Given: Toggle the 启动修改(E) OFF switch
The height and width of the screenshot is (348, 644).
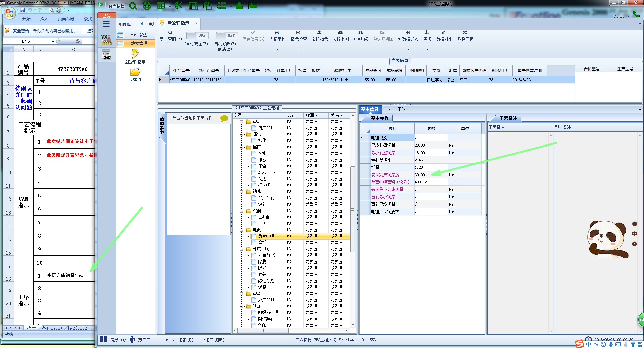Looking at the screenshot, I should tap(227, 35).
